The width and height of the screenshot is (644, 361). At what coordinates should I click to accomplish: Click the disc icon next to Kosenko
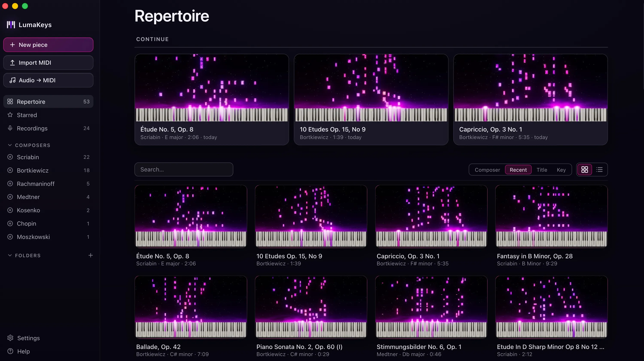[10, 210]
